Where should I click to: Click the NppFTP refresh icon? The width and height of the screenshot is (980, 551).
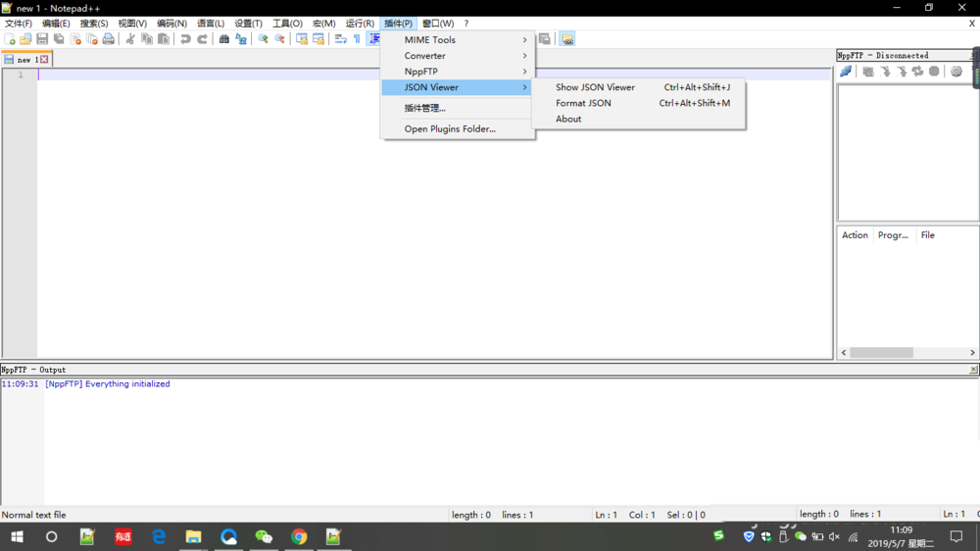917,72
